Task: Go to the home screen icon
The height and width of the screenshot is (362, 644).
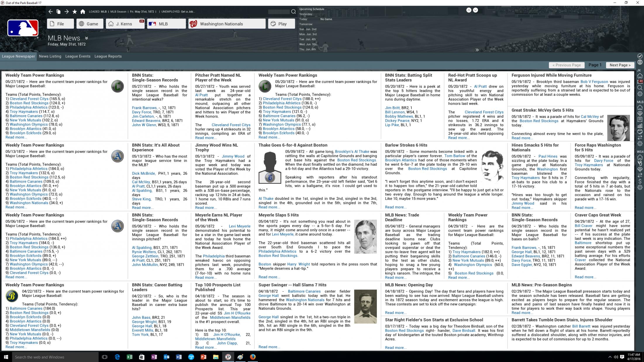Action: (83, 12)
